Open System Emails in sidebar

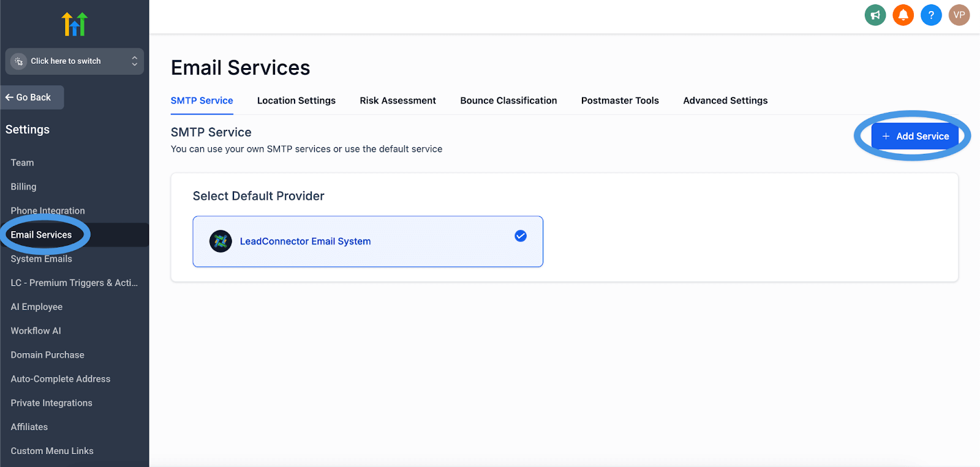41,259
